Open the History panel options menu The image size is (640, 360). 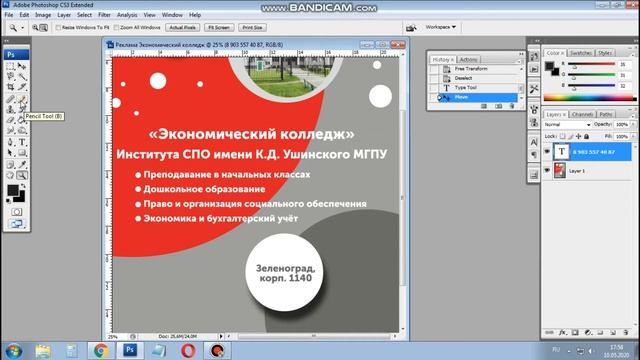tap(520, 61)
